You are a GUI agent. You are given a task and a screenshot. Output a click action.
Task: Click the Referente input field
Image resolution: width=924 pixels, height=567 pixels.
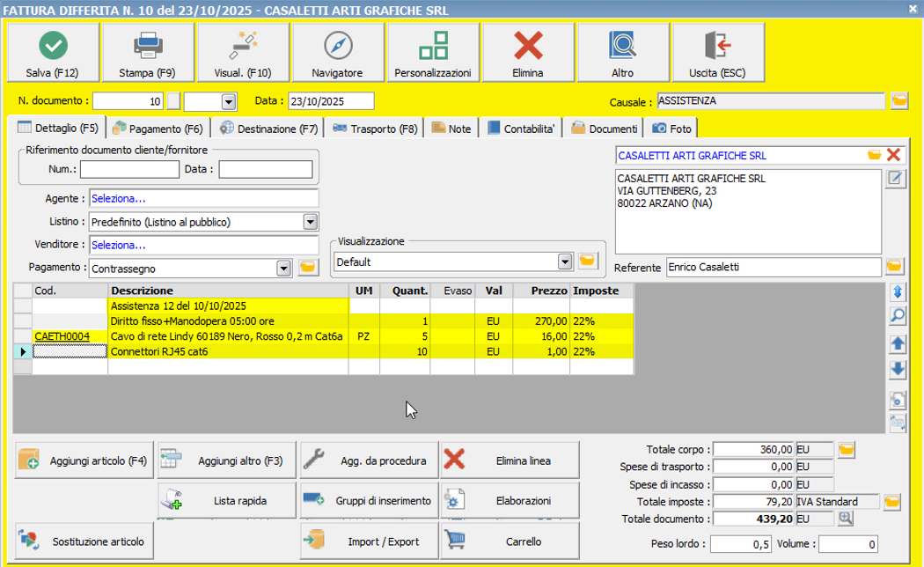pos(772,267)
